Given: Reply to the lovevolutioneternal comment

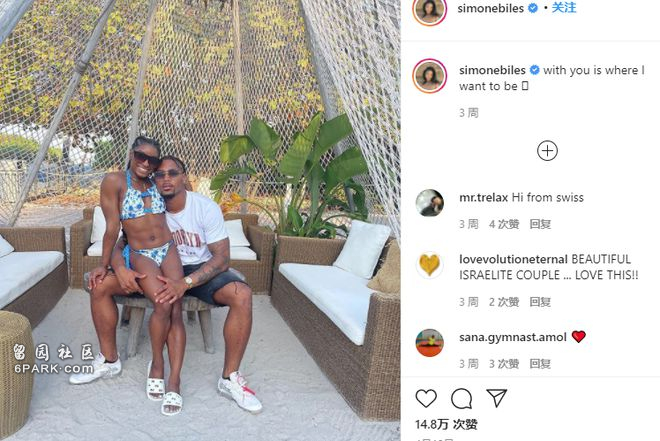Looking at the screenshot, I should coord(540,302).
